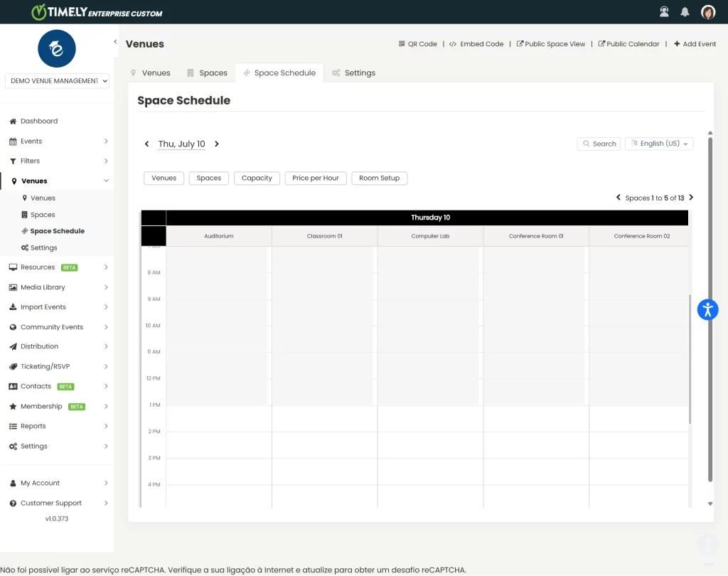728x576 pixels.
Task: Open the English (US) language dropdown
Action: (x=659, y=144)
